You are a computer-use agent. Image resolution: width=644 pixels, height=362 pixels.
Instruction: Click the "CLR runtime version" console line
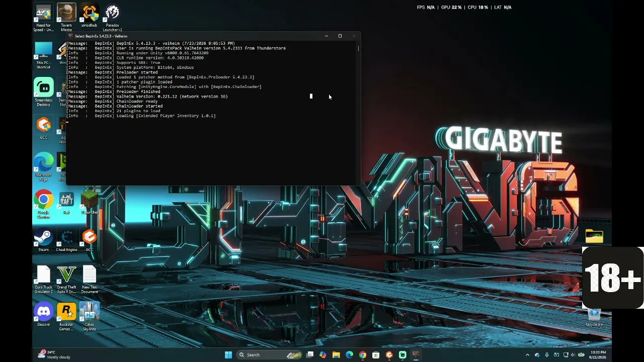(135, 58)
